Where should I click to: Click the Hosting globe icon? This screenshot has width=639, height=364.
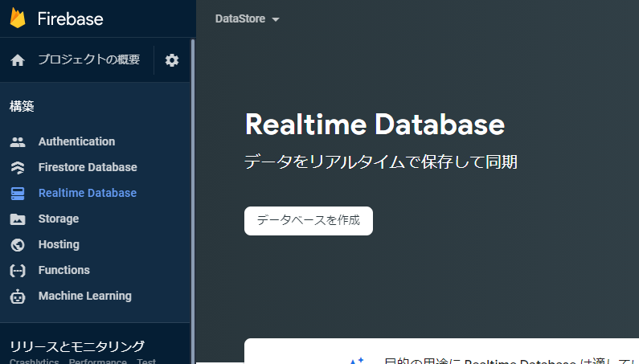click(x=18, y=244)
